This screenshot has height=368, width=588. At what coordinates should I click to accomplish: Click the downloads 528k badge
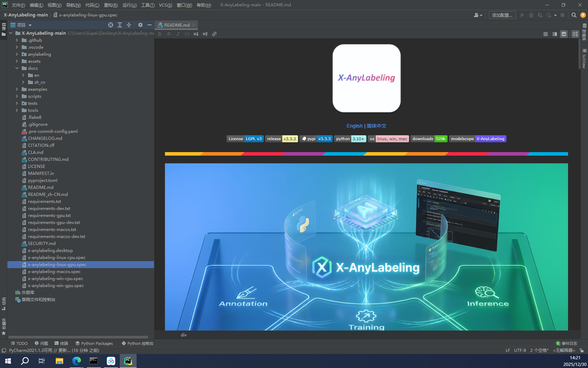[429, 139]
